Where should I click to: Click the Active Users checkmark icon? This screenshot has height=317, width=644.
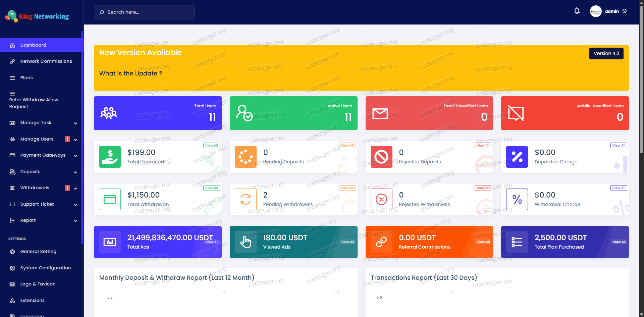pos(244,113)
